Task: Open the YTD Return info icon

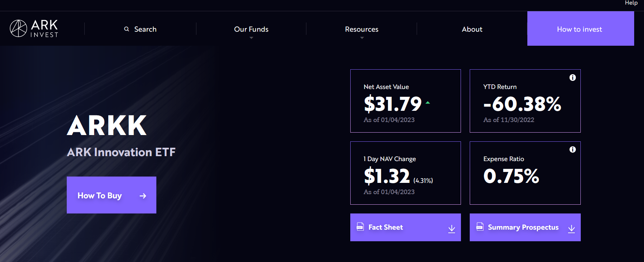Action: tap(572, 77)
